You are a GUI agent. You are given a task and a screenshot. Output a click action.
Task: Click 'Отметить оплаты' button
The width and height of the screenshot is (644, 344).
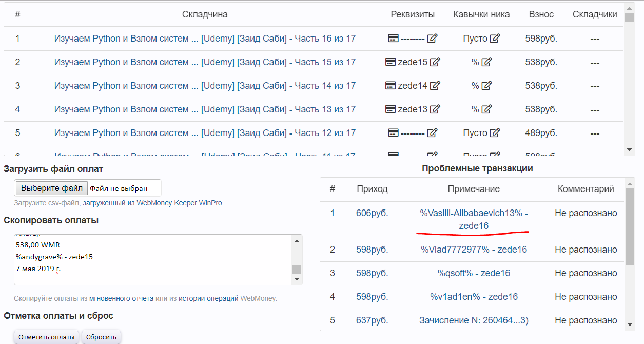pyautogui.click(x=47, y=337)
